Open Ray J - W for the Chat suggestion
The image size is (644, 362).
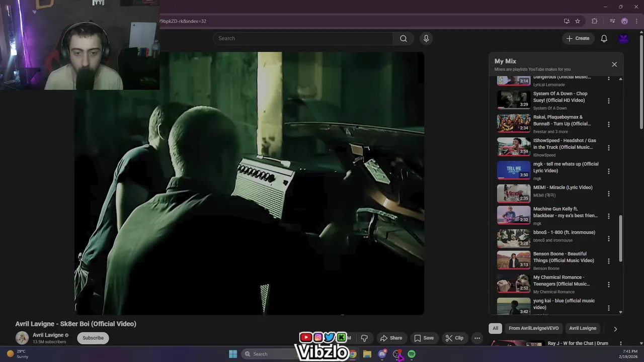578,343
